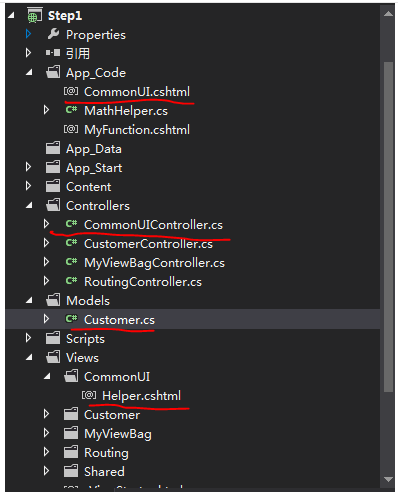Click the Shared folder icon

[71, 471]
